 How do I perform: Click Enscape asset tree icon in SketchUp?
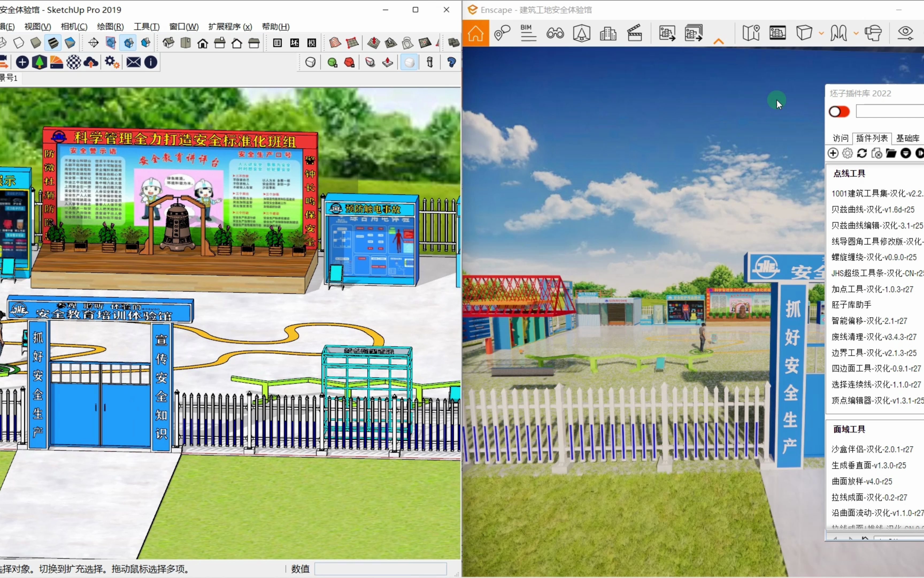coord(39,62)
